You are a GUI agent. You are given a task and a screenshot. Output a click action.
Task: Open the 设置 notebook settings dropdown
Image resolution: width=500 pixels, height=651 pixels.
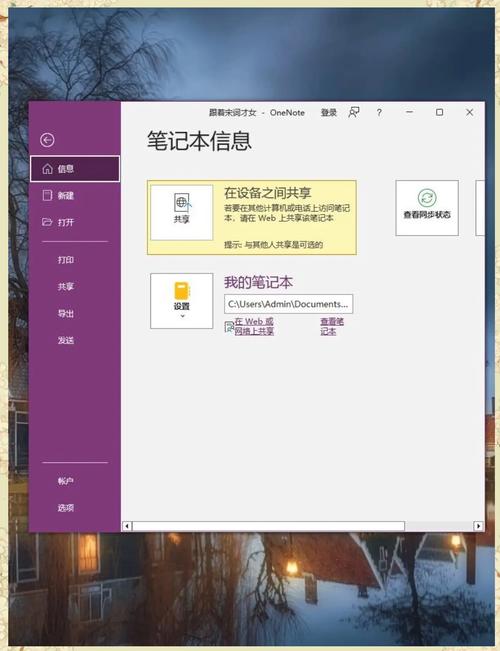(181, 301)
